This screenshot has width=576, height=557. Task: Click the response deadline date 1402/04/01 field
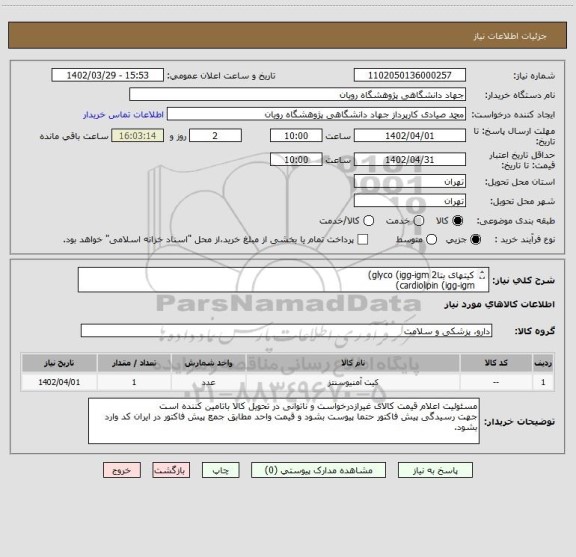[410, 136]
